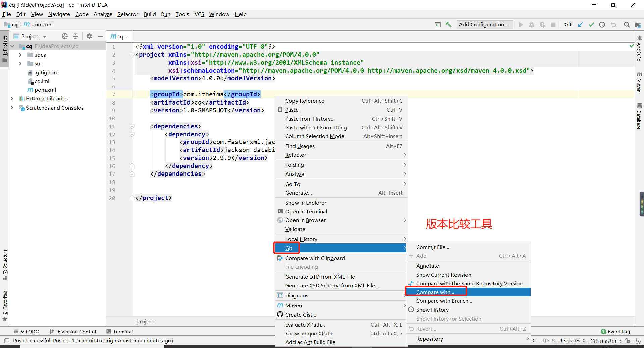Open the Refactor menu in menu bar
The image size is (644, 348).
(127, 14)
